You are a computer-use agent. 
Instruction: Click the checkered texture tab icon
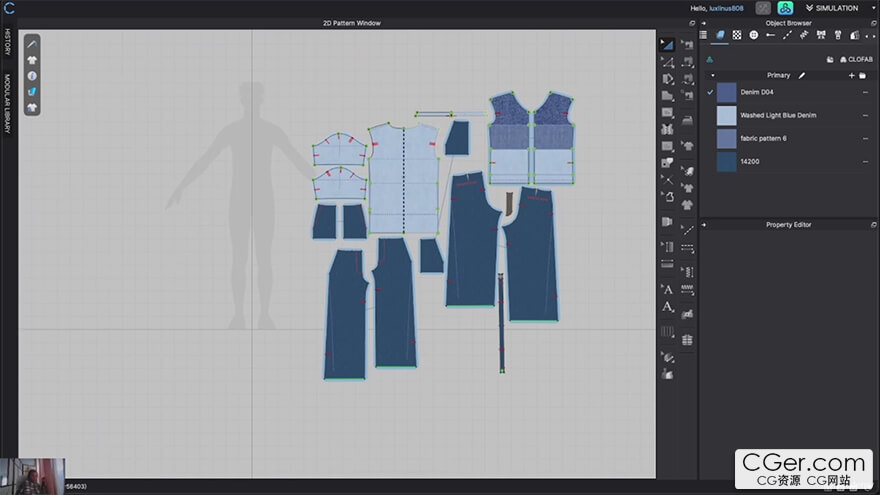coord(737,34)
